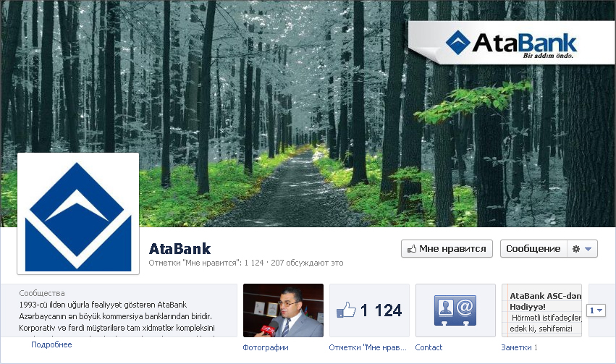This screenshot has height=364, width=616.
Task: Like the page with Мне нравится button
Action: (447, 248)
